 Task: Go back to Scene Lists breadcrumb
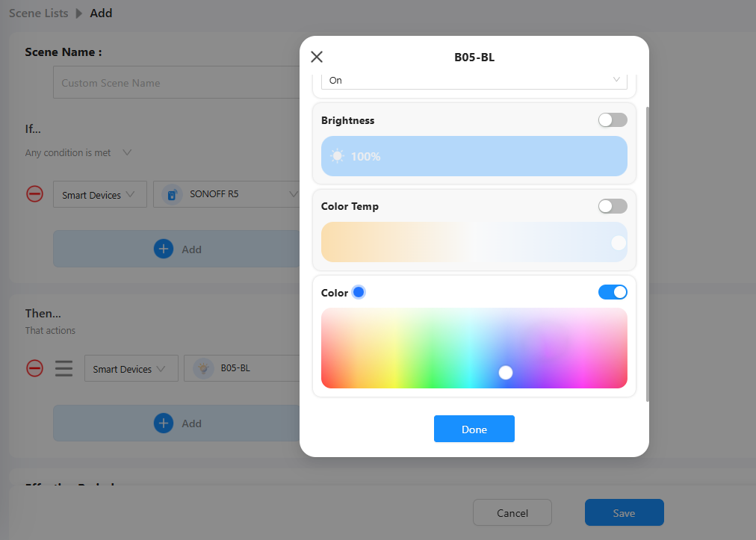[38, 13]
